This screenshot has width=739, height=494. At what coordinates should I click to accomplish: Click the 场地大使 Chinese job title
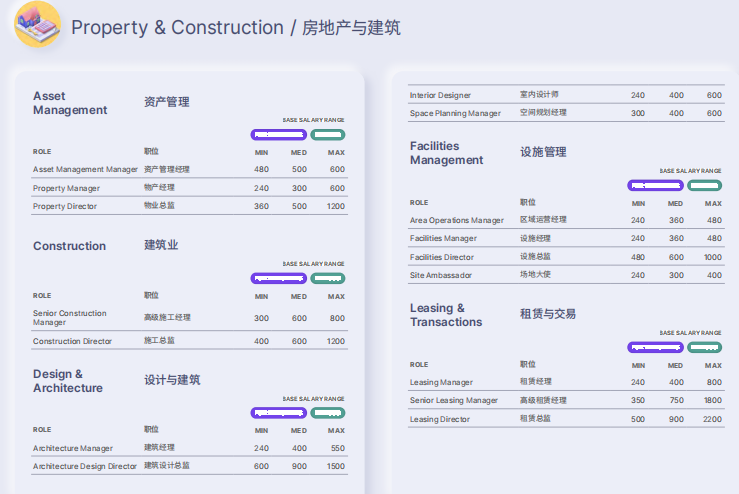(x=535, y=274)
